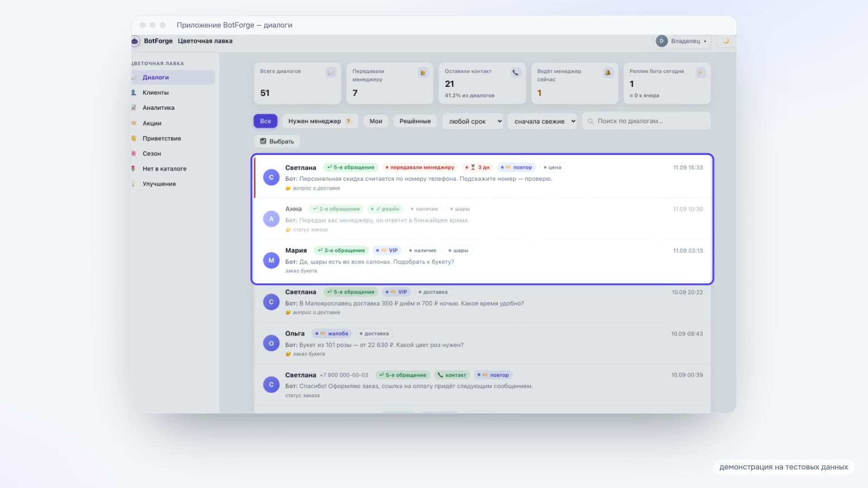
Task: Click the BotForge logo icon
Action: (x=135, y=41)
